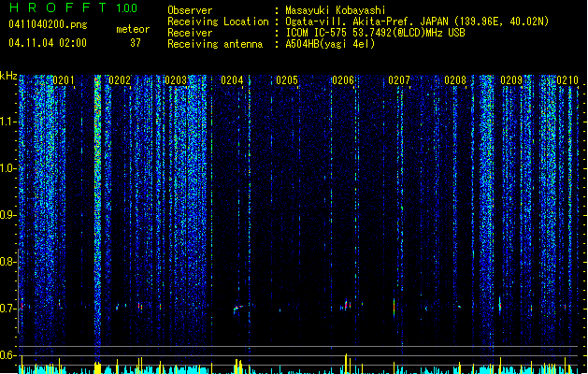Click the receiver text ICOM IC-575 53.7492 MHz USB
Viewport: 588px width, 374px height.
(x=376, y=33)
